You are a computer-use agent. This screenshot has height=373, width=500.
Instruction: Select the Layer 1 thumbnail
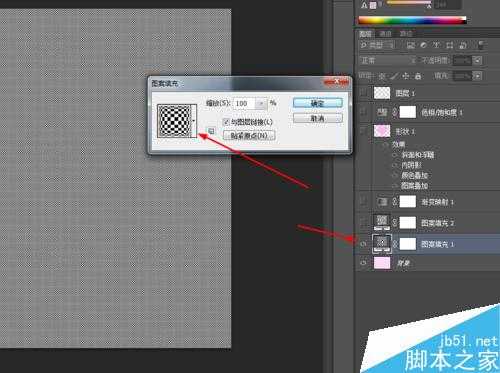[382, 93]
